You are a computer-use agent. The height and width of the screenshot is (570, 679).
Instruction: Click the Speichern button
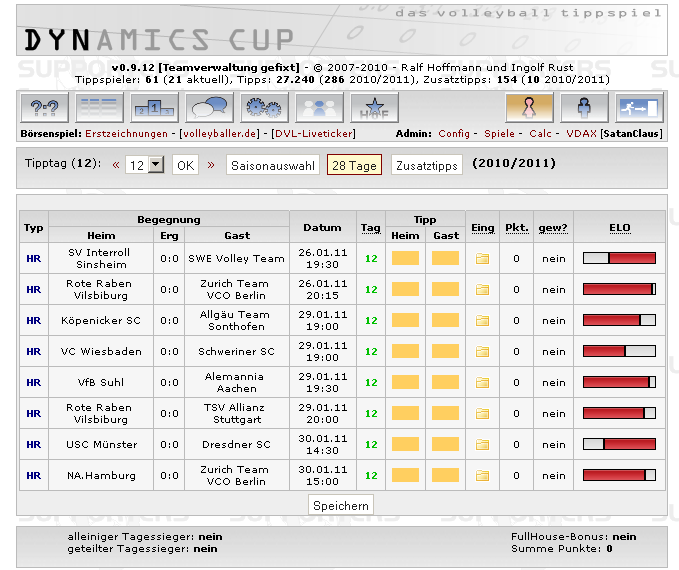coord(341,505)
